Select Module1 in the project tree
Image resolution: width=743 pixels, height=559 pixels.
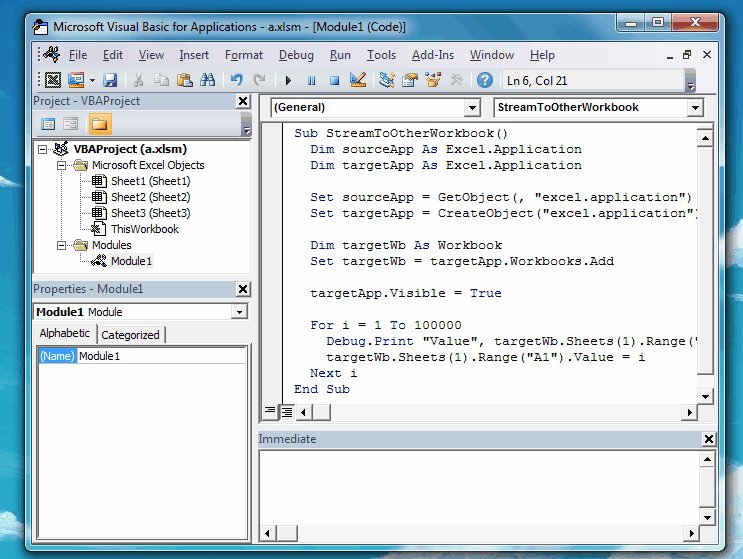tap(131, 261)
